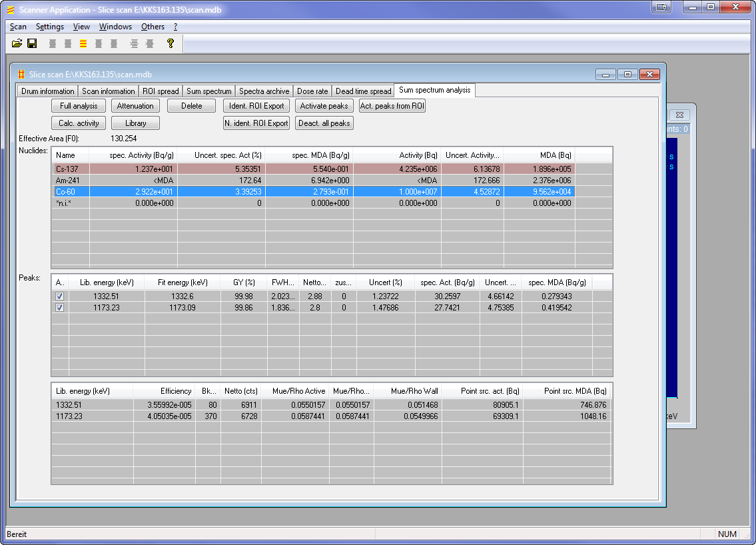Click the Attenuation button

click(135, 106)
